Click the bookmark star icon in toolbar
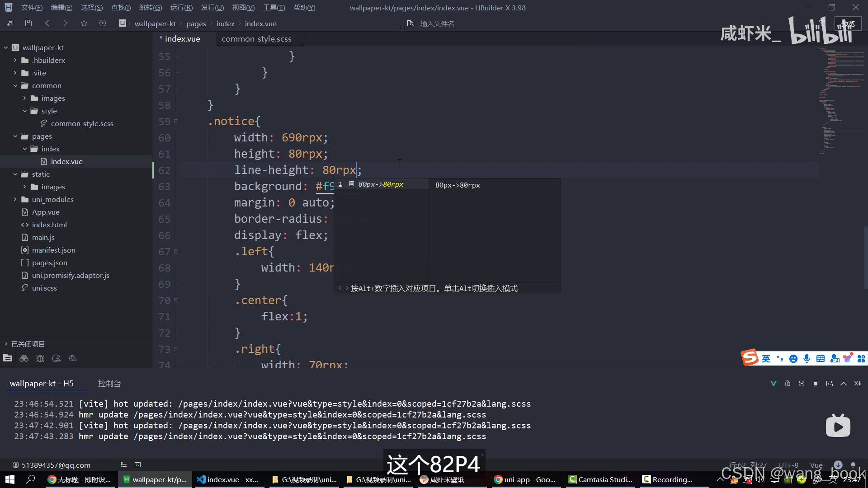The image size is (868, 488). pos(84,23)
